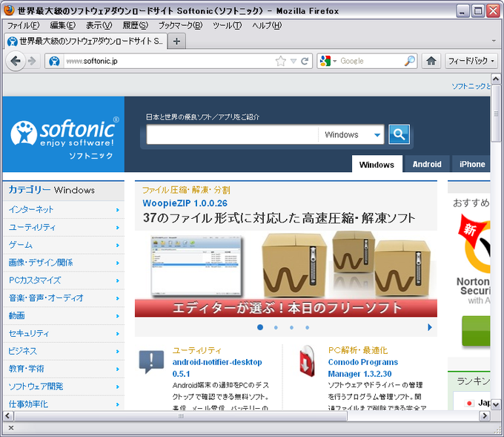This screenshot has height=437, width=504.
Task: Click the forward navigation arrow
Action: [32, 61]
